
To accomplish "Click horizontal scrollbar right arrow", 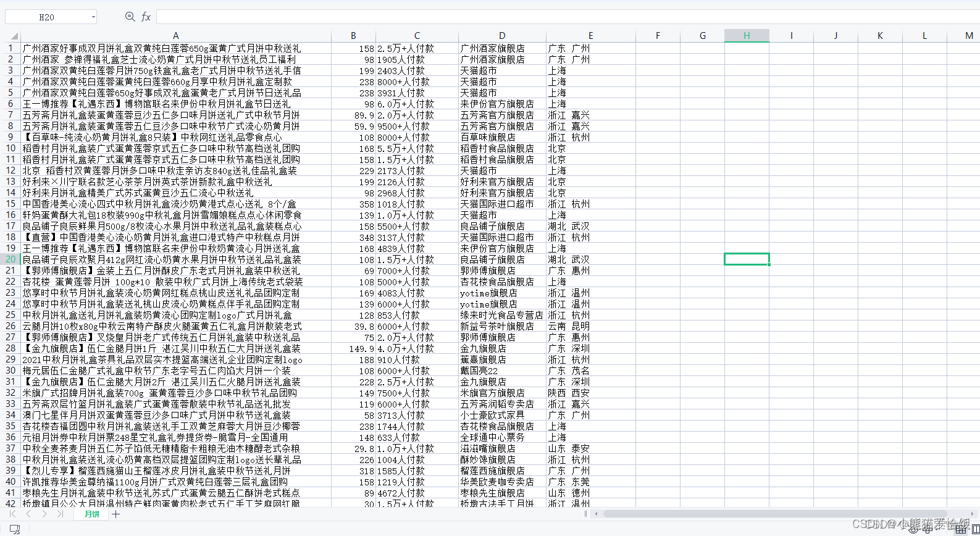I will [x=973, y=514].
